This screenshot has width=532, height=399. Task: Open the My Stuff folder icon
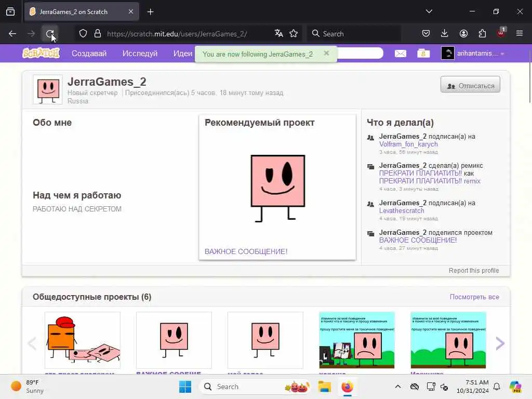[423, 54]
